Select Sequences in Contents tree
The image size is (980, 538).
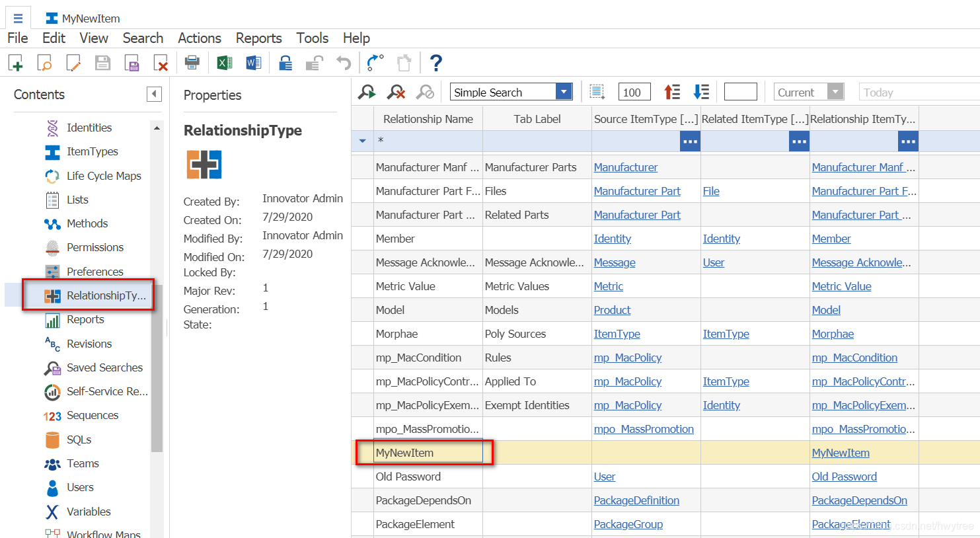(x=93, y=415)
